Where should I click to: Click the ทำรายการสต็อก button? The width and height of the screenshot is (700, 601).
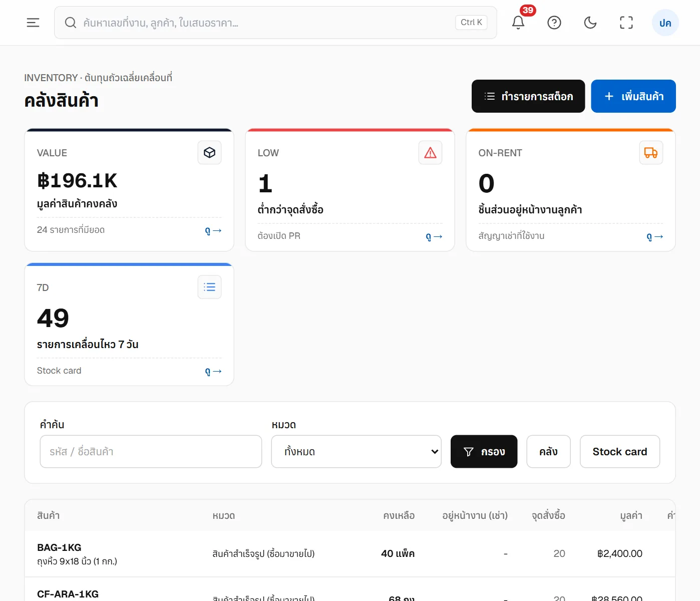(528, 96)
